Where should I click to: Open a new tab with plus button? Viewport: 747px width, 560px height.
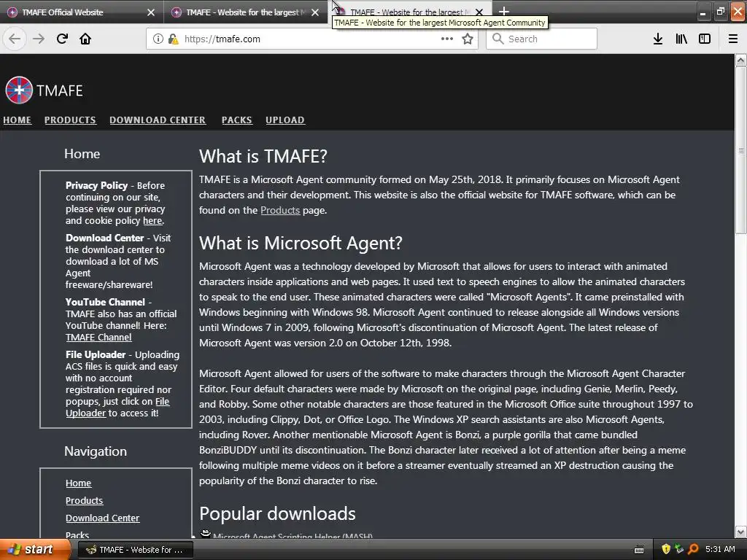coord(504,12)
